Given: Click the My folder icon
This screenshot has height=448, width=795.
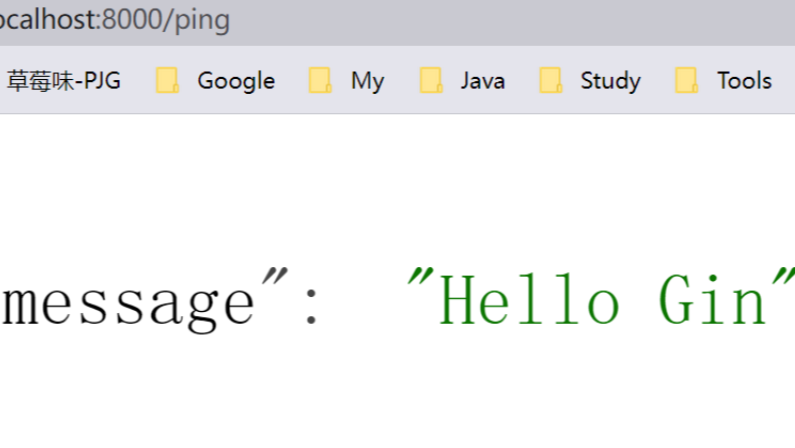Looking at the screenshot, I should tap(320, 81).
